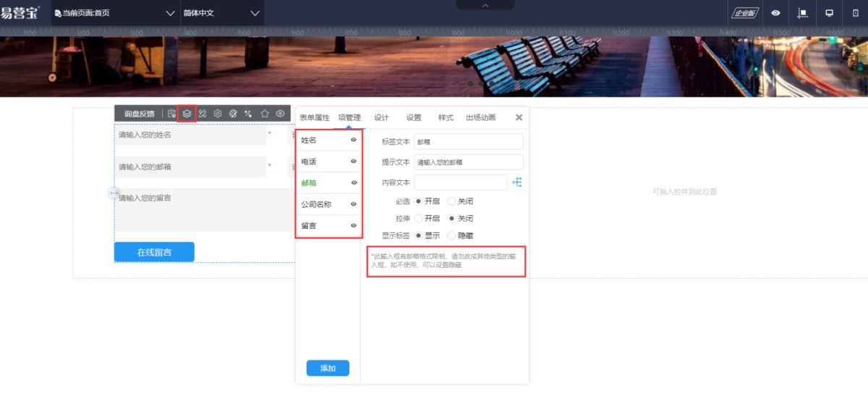Click the 添加 button
The width and height of the screenshot is (868, 396).
pyautogui.click(x=328, y=368)
